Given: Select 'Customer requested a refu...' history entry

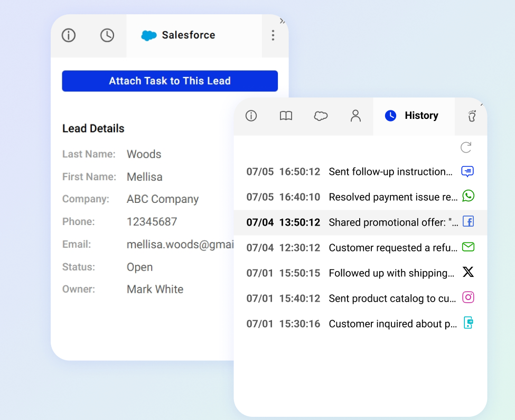Looking at the screenshot, I should [x=360, y=248].
